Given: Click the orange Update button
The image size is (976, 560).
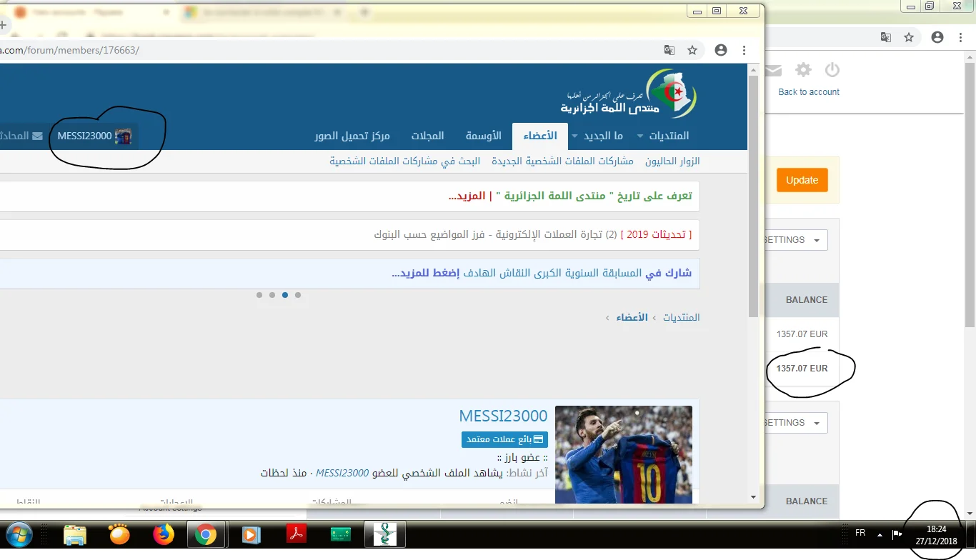Looking at the screenshot, I should tap(802, 180).
